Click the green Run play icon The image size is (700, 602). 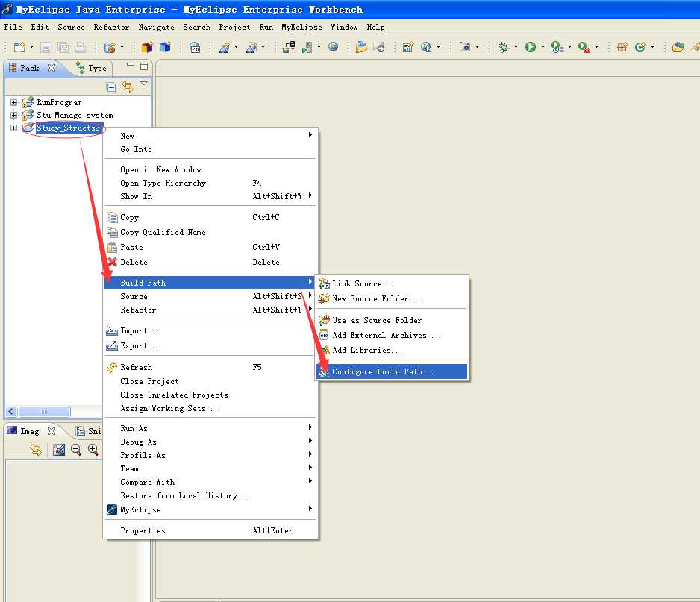(x=531, y=47)
